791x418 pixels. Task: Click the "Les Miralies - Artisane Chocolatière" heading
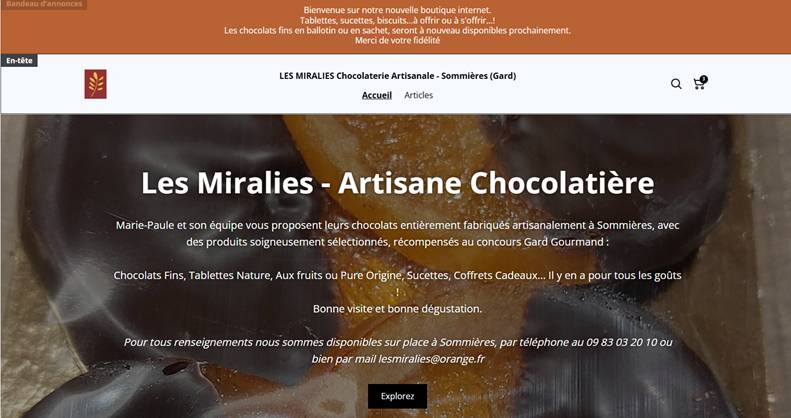[x=398, y=183]
